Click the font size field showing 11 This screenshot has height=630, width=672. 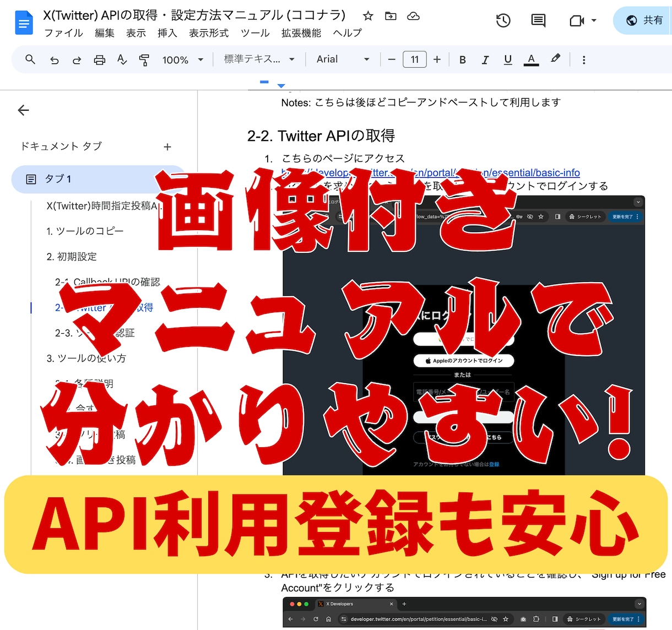(x=415, y=59)
